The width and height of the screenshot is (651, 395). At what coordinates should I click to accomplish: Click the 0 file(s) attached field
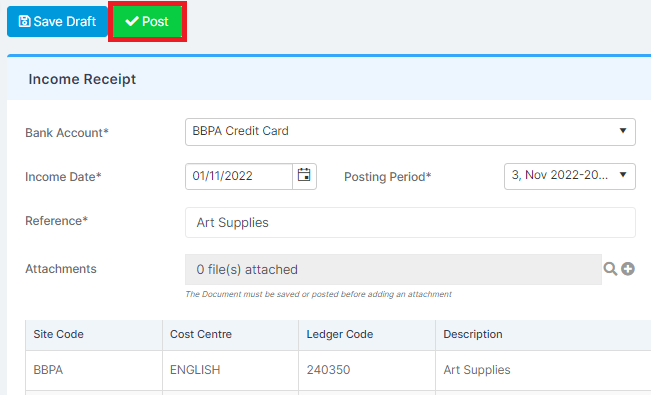(393, 270)
